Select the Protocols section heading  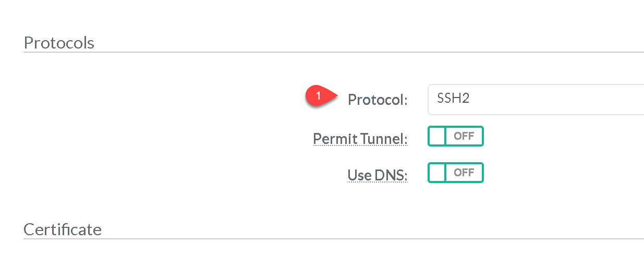pos(59,42)
